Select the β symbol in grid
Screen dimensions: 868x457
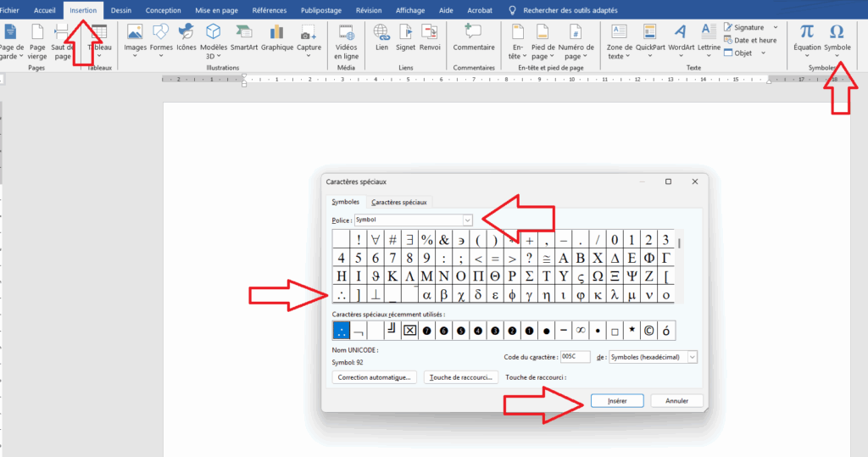[443, 295]
